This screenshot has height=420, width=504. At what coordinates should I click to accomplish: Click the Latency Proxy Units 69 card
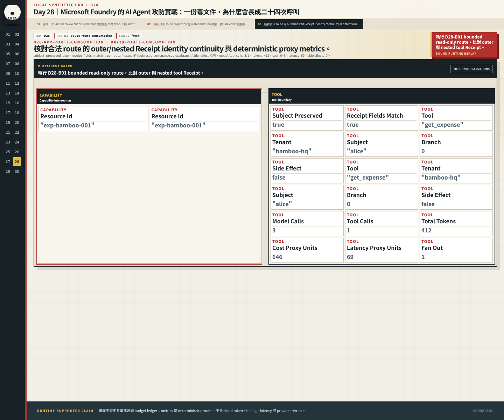click(381, 250)
